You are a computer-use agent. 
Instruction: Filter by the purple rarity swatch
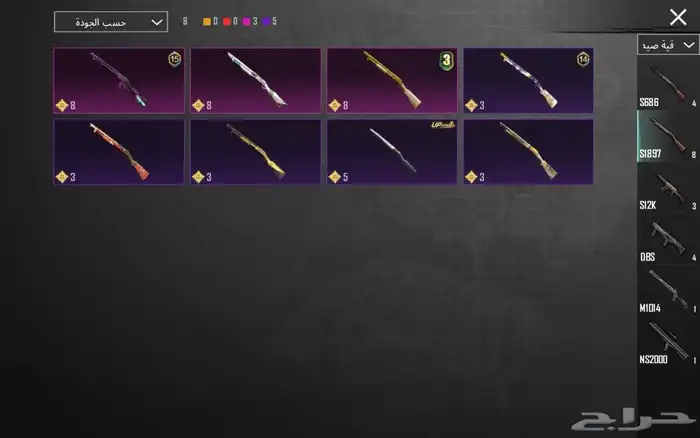click(x=266, y=21)
